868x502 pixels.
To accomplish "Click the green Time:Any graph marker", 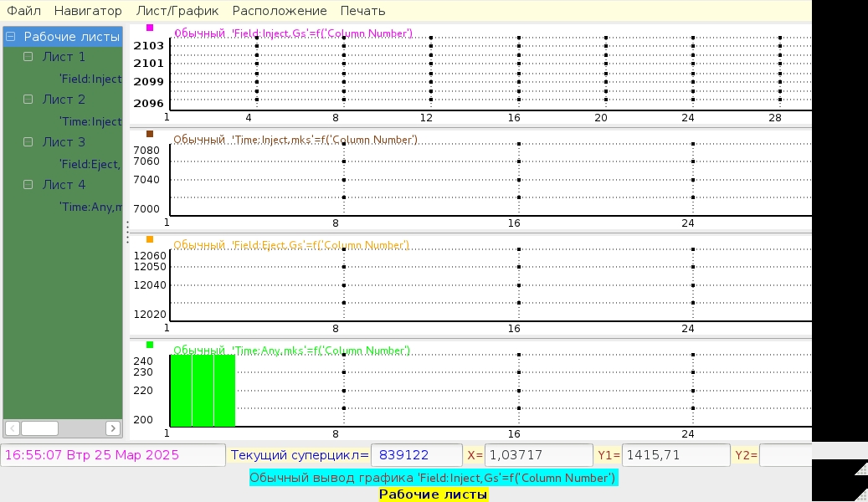I will click(x=150, y=345).
